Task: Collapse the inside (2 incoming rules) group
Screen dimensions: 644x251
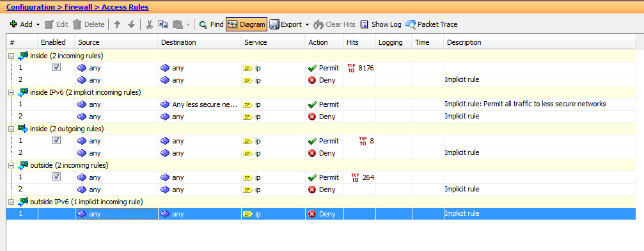Action: coord(12,56)
